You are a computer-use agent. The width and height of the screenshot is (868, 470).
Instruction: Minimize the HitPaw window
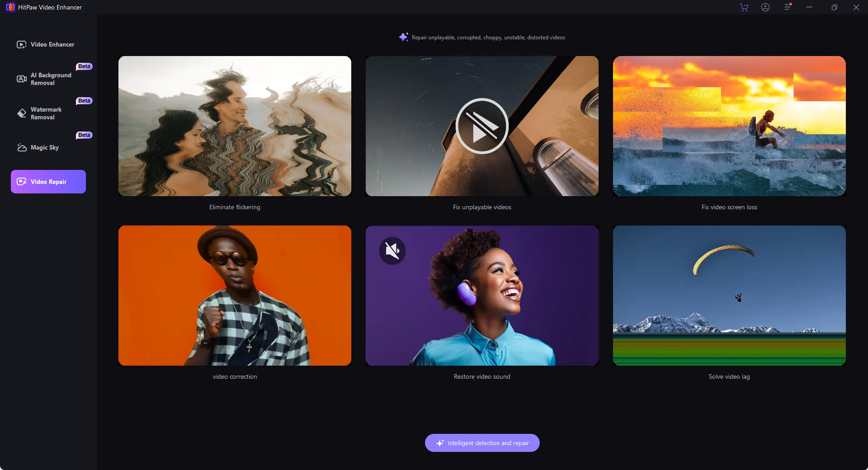(x=809, y=7)
